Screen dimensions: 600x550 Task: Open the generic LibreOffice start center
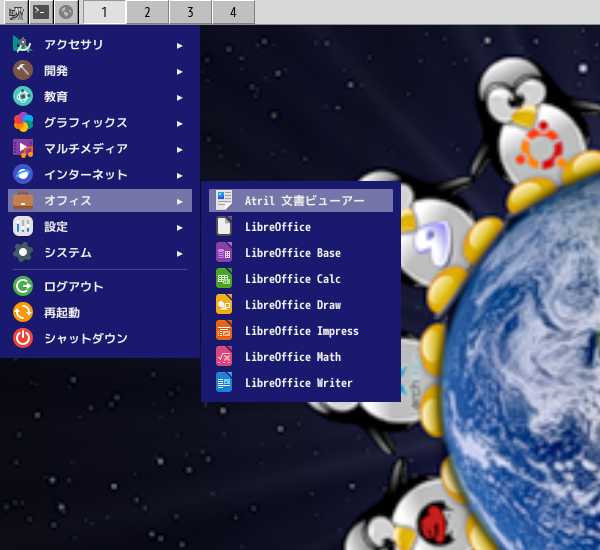301,227
